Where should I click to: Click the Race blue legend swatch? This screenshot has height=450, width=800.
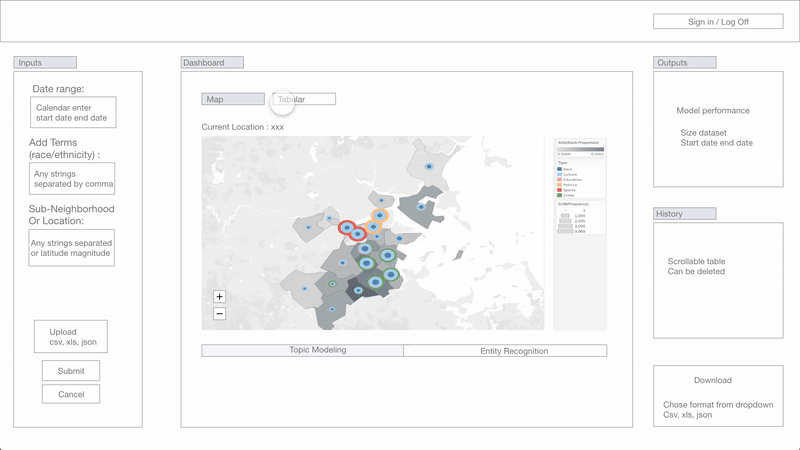[559, 169]
